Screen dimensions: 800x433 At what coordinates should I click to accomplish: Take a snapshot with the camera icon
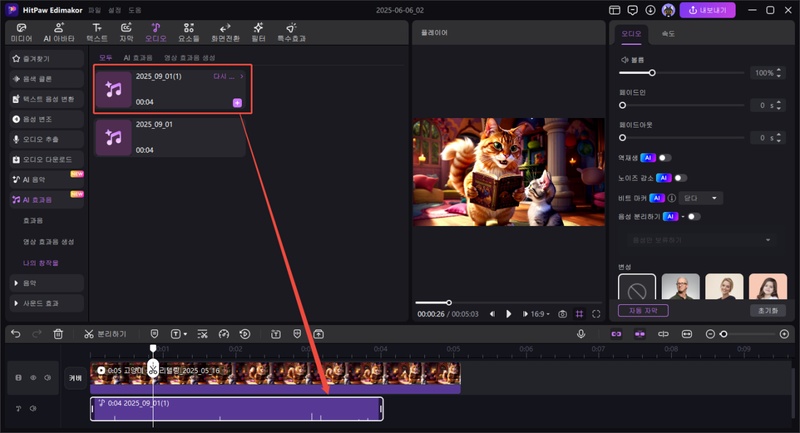pos(562,314)
